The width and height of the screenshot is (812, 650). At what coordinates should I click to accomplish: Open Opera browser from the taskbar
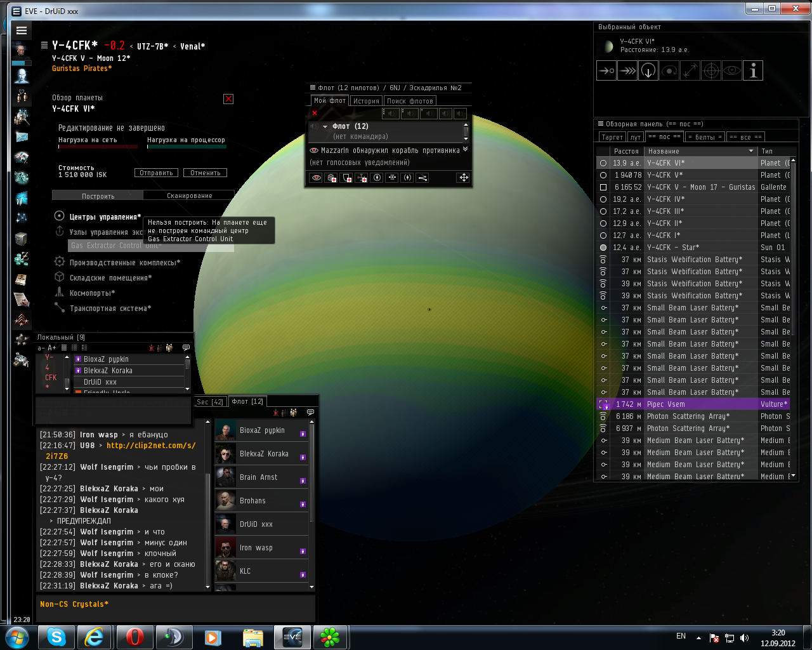pos(134,637)
